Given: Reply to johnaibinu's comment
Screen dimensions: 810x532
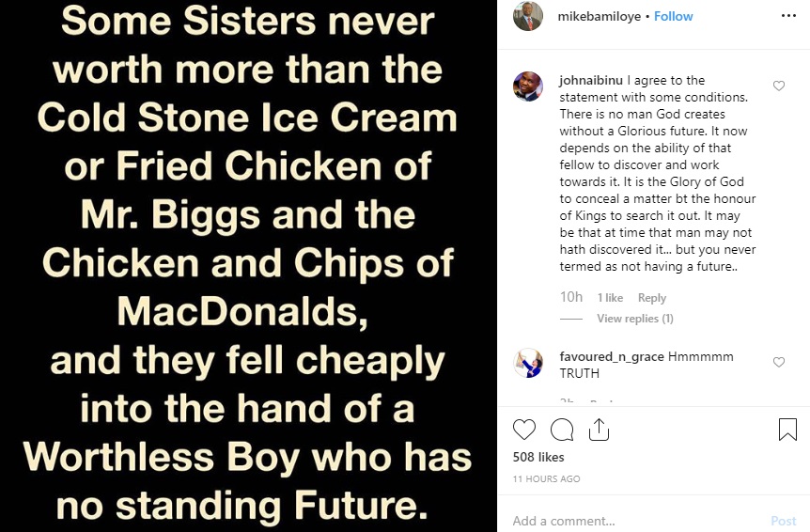Looking at the screenshot, I should tap(652, 298).
